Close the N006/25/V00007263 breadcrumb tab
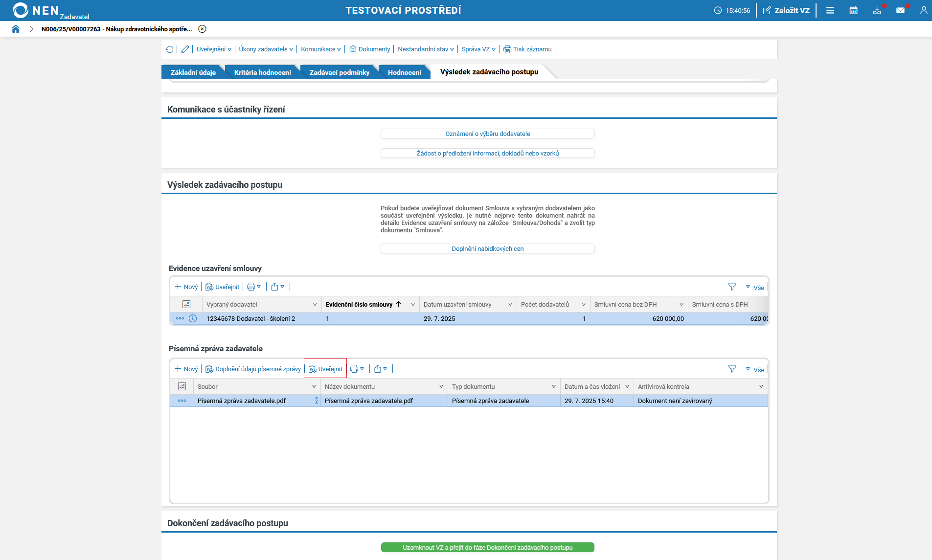 [202, 29]
